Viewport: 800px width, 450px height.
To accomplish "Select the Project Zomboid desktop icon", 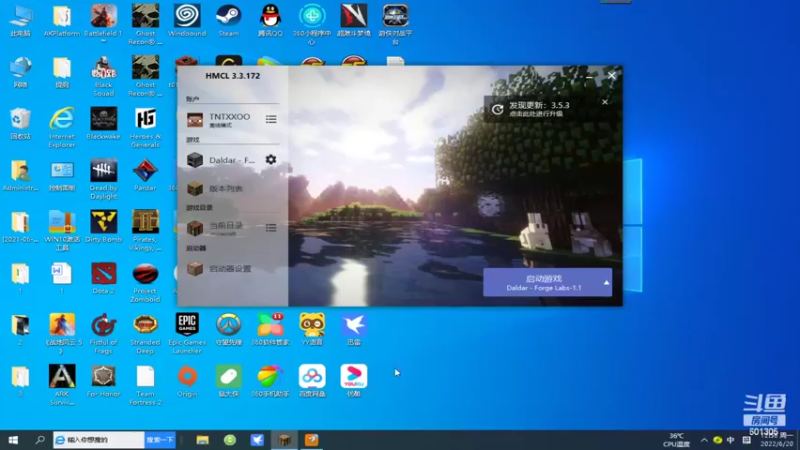I will coord(145,282).
